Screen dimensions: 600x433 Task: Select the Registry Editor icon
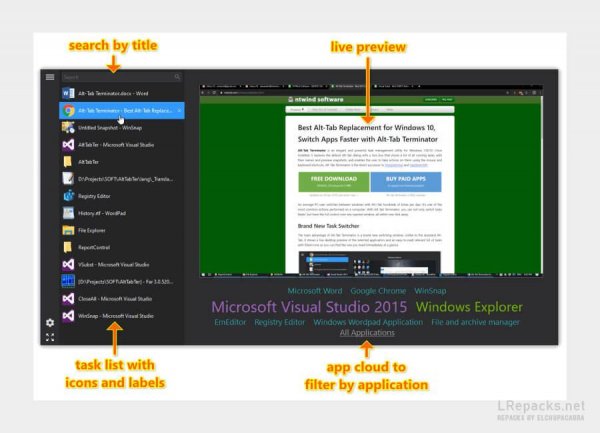point(68,196)
